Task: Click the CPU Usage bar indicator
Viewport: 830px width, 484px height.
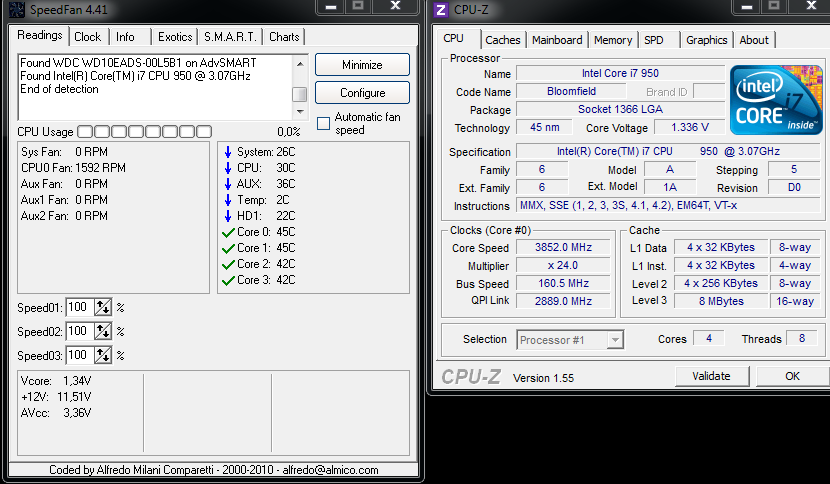Action: (145, 131)
